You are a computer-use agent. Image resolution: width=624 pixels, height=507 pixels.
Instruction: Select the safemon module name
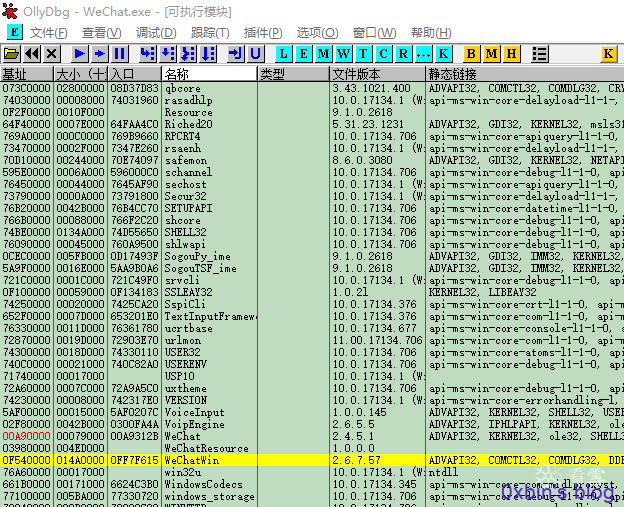tap(185, 160)
